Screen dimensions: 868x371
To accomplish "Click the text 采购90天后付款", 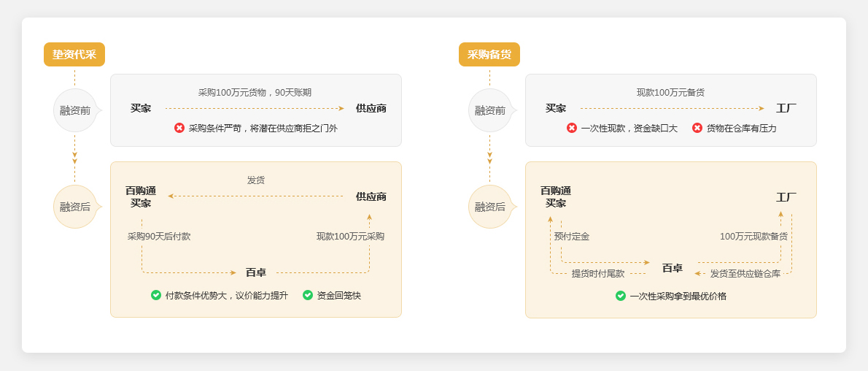I will coord(159,236).
